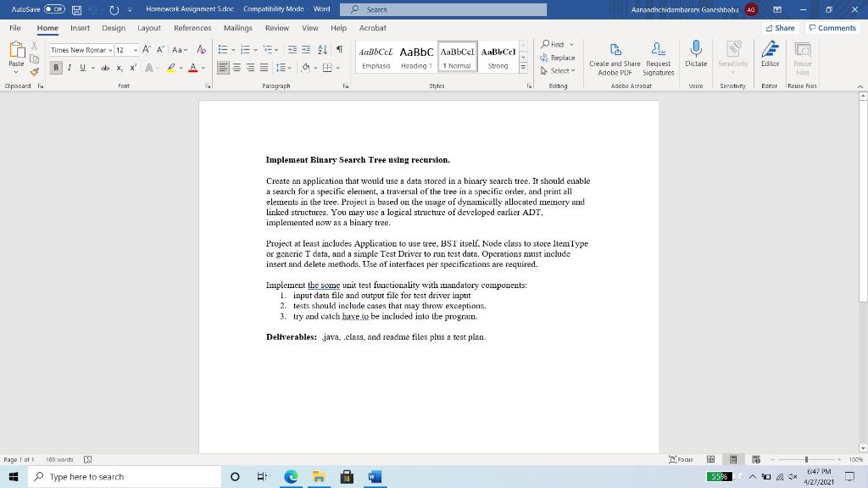The width and height of the screenshot is (868, 488).
Task: Click Create and Share Adobe PDF
Action: pos(615,59)
